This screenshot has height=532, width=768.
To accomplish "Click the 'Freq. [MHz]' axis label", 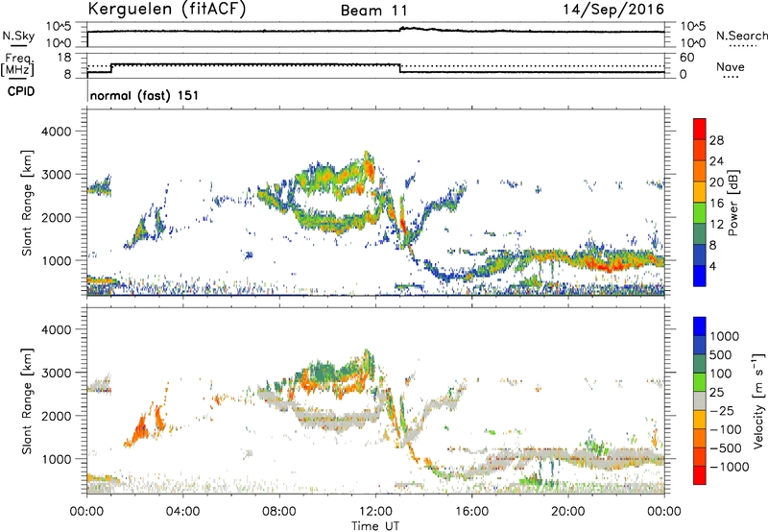I will point(17,64).
